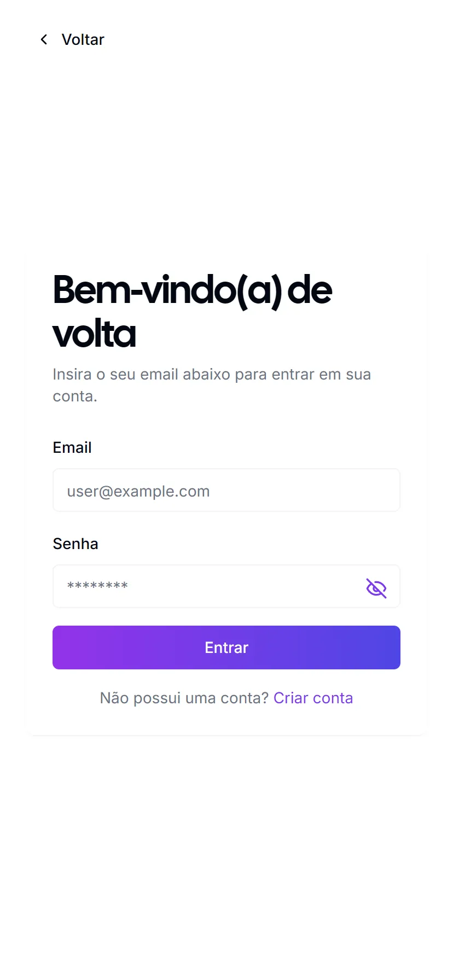Click the Senha field label
This screenshot has width=453, height=980.
point(75,544)
